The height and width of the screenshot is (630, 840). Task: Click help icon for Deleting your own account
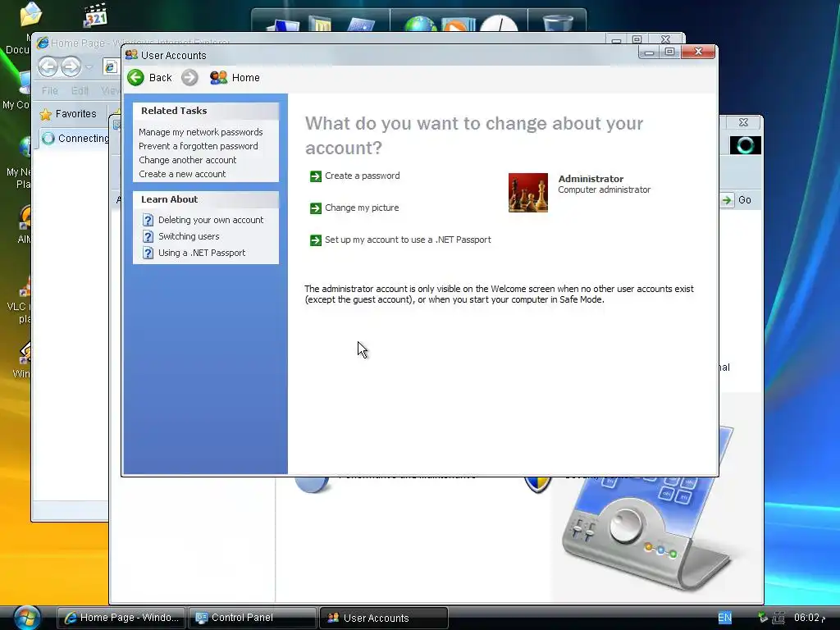point(148,220)
